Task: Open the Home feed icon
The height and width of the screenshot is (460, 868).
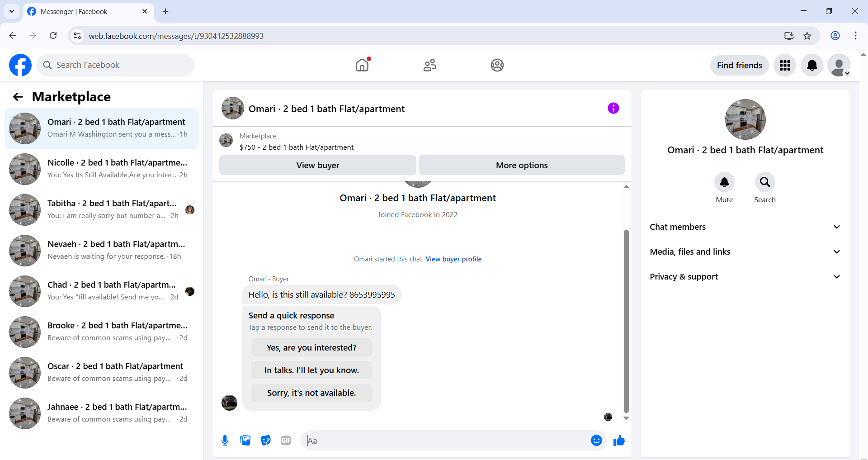Action: tap(362, 65)
